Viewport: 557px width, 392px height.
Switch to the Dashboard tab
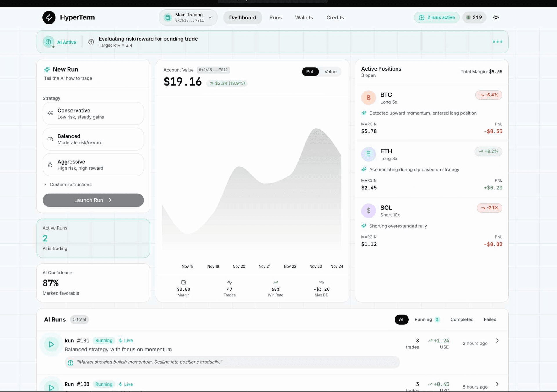[x=243, y=17]
